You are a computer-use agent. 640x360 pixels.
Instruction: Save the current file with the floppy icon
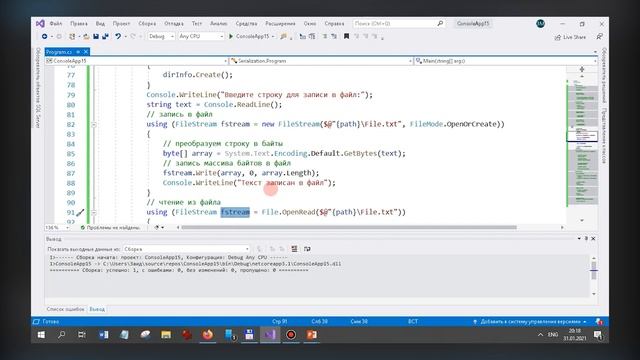(x=96, y=36)
